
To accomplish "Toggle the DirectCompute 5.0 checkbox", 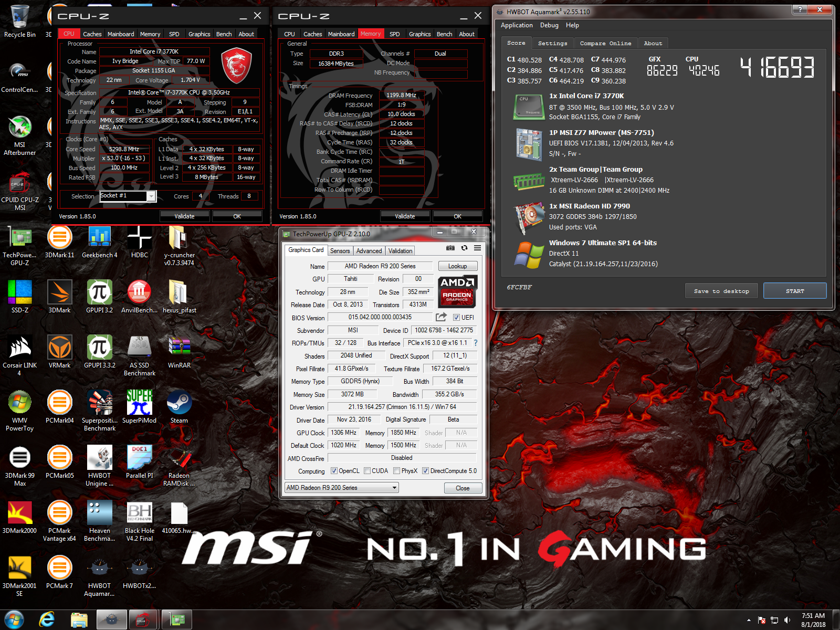I will tap(426, 471).
